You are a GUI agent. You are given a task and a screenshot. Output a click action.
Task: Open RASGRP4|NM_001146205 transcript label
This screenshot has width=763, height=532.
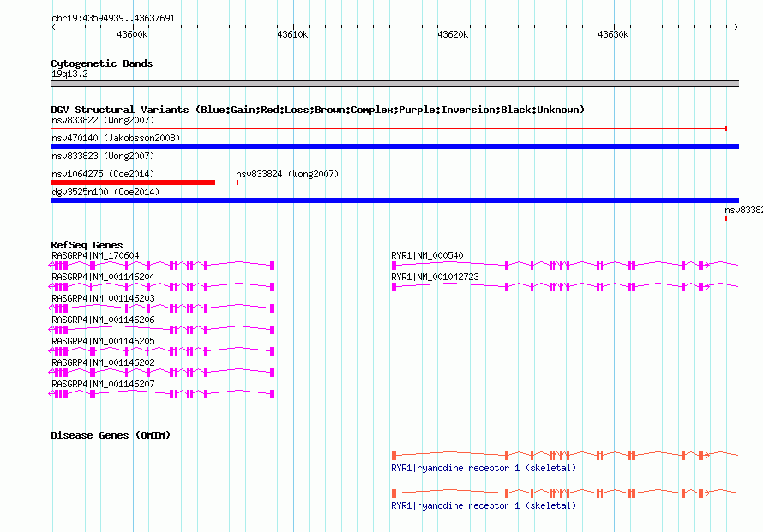(103, 341)
